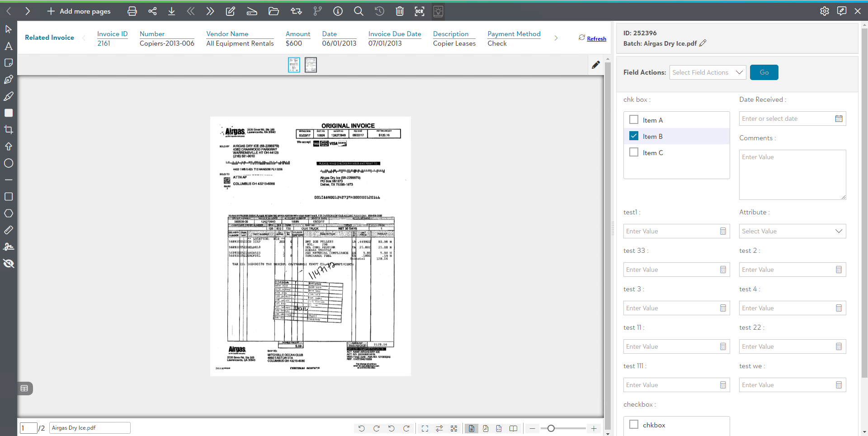The height and width of the screenshot is (436, 868).
Task: Open the Date Received calendar picker
Action: (839, 118)
